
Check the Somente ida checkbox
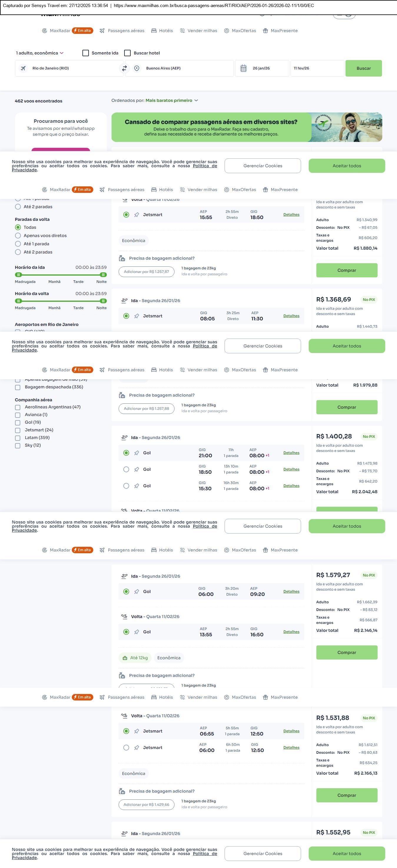point(86,53)
